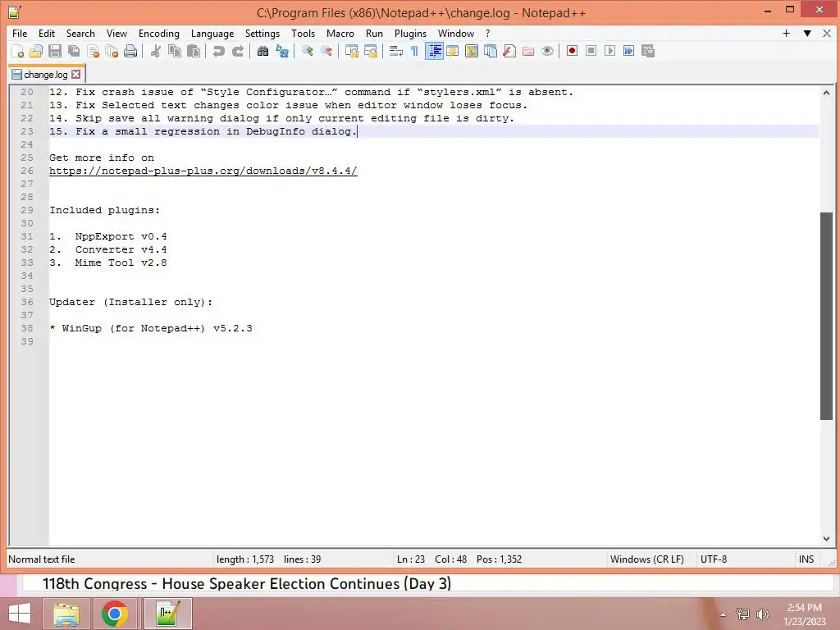Zoom out using the magnifier minus icon
The height and width of the screenshot is (630, 840).
click(326, 51)
